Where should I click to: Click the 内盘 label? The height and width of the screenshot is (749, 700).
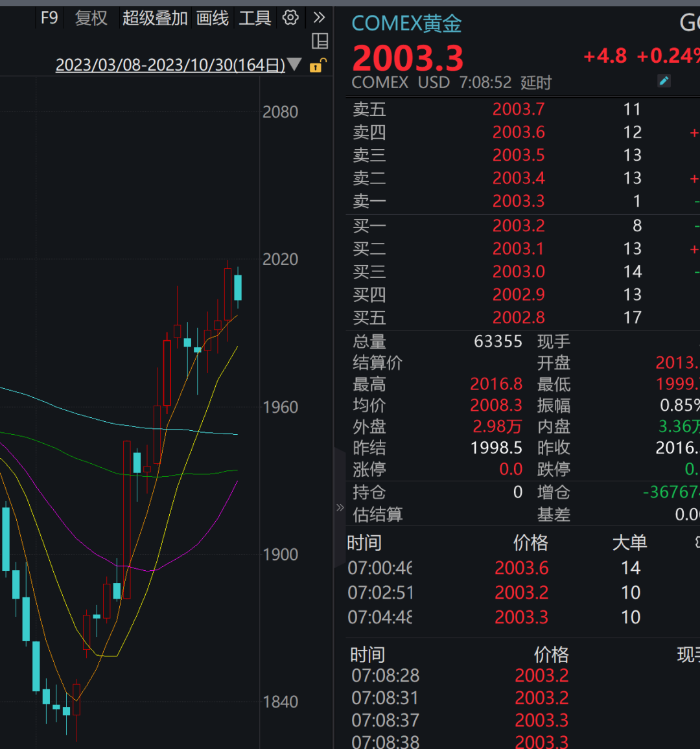point(554,426)
